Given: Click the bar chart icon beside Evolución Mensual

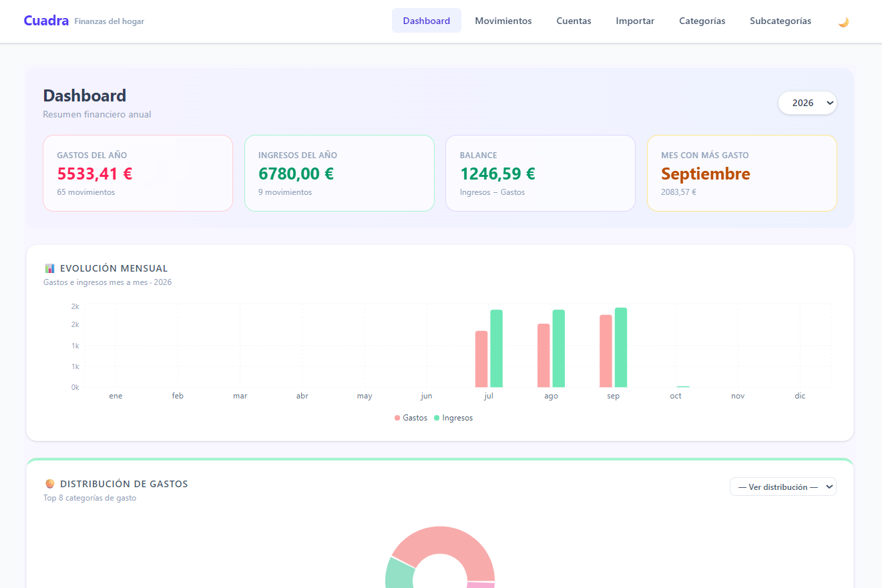Looking at the screenshot, I should tap(49, 268).
